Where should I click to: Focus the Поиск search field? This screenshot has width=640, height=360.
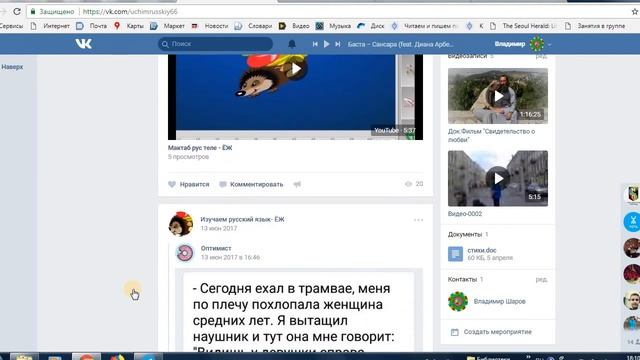(x=216, y=44)
